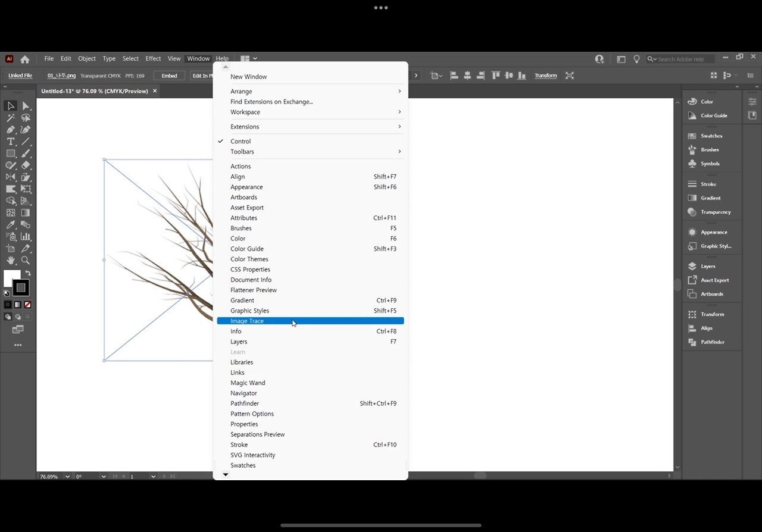The width and height of the screenshot is (762, 532).
Task: Pick the Eraser tool
Action: click(x=26, y=165)
